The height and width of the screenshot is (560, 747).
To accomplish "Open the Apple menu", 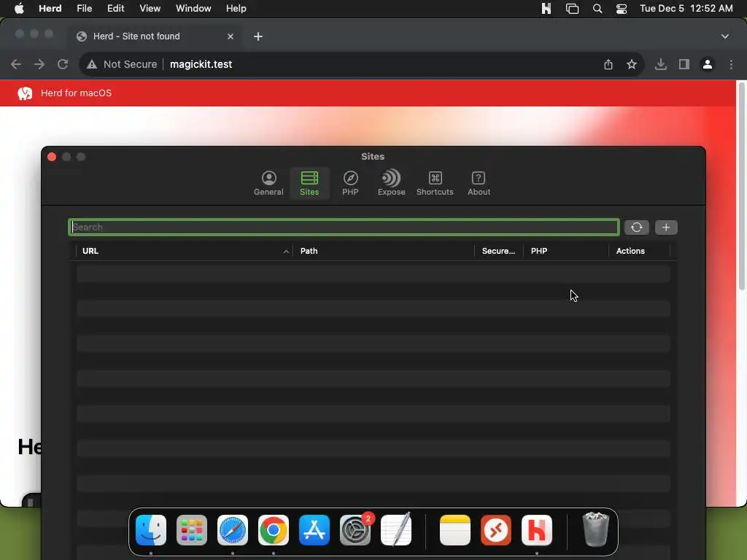I will point(19,9).
